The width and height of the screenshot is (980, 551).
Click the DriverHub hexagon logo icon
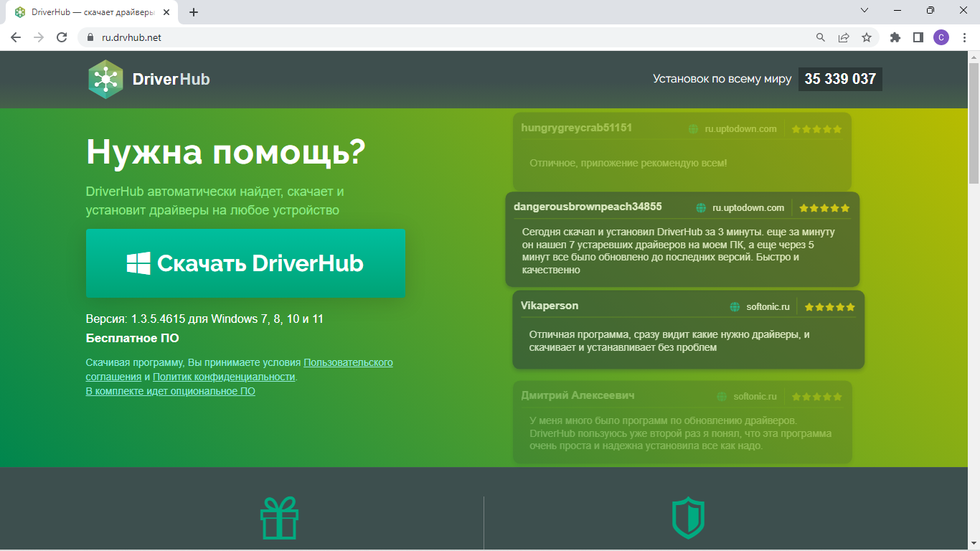pyautogui.click(x=105, y=79)
